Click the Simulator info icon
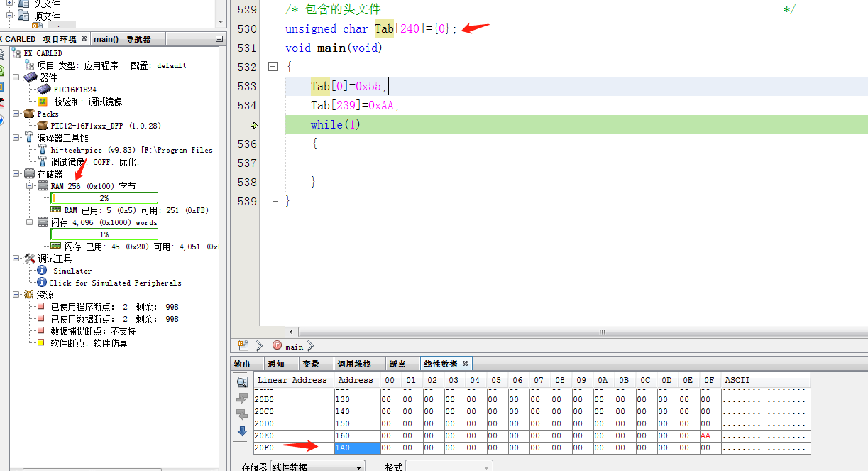This screenshot has height=471, width=868. 42,271
